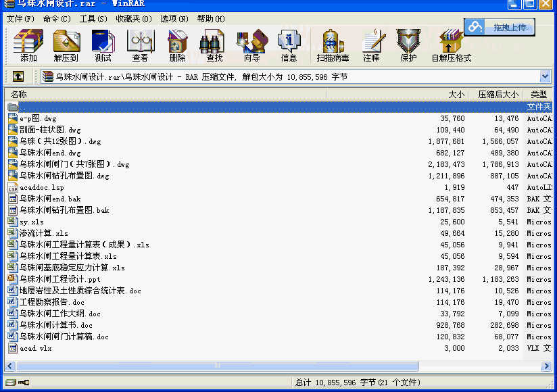Click the 扫描病毒 (Virus Scan) icon
The width and height of the screenshot is (557, 392).
(x=333, y=45)
